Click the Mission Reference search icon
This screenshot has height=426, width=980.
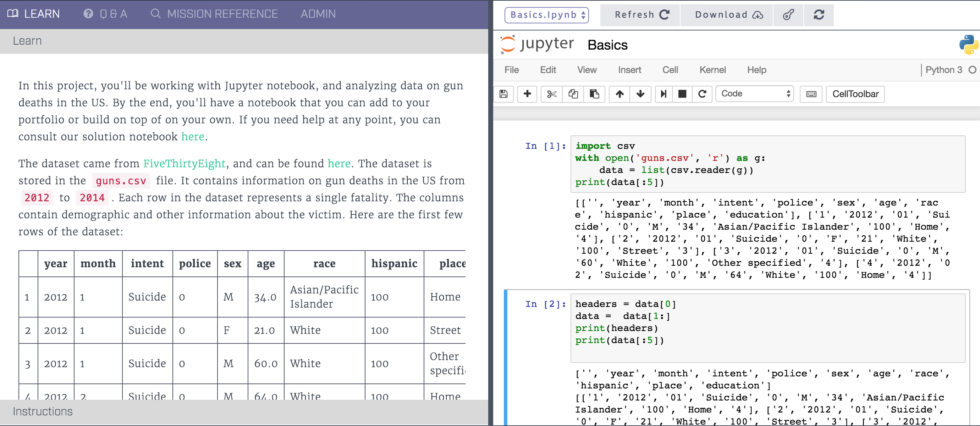tap(155, 14)
